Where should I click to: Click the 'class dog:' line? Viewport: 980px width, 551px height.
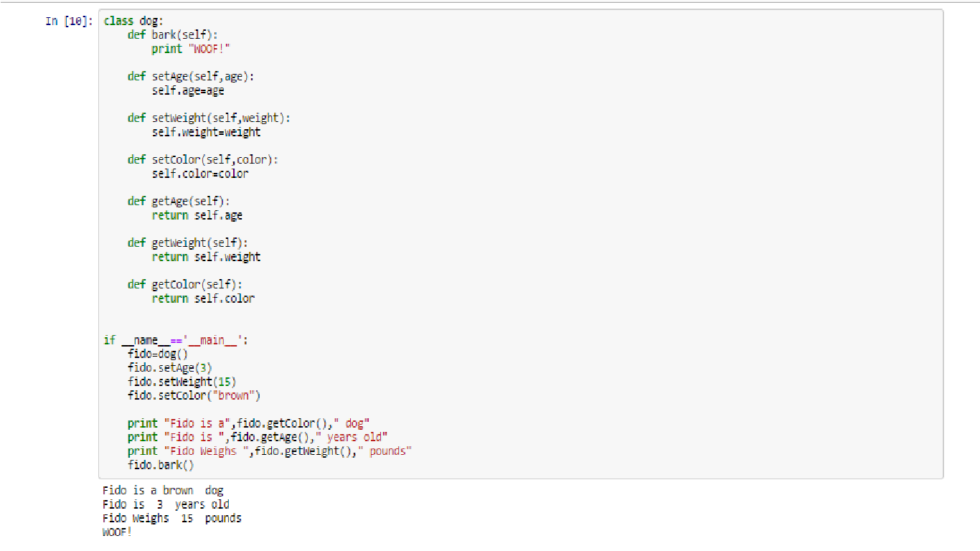tap(133, 21)
